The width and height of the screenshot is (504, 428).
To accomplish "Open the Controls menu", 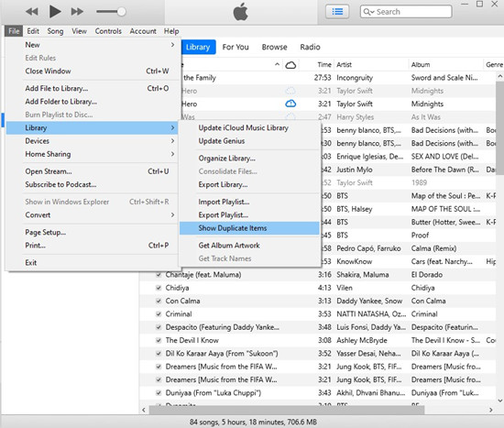I will point(108,31).
